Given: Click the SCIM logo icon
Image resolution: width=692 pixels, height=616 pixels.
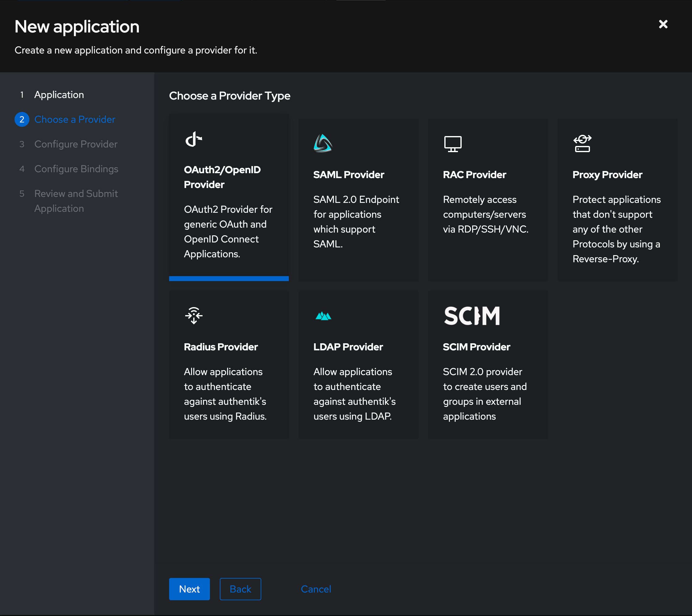Looking at the screenshot, I should click(472, 315).
